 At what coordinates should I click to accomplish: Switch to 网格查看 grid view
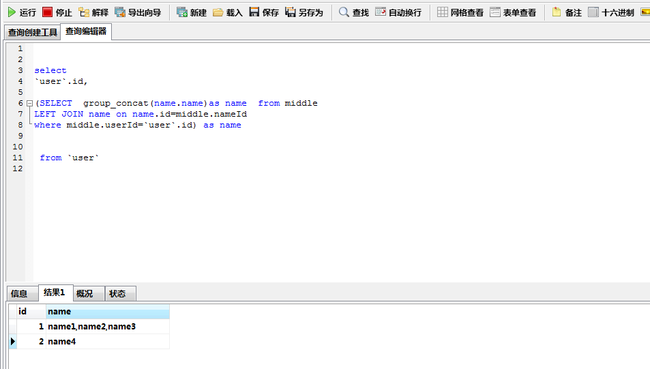460,12
